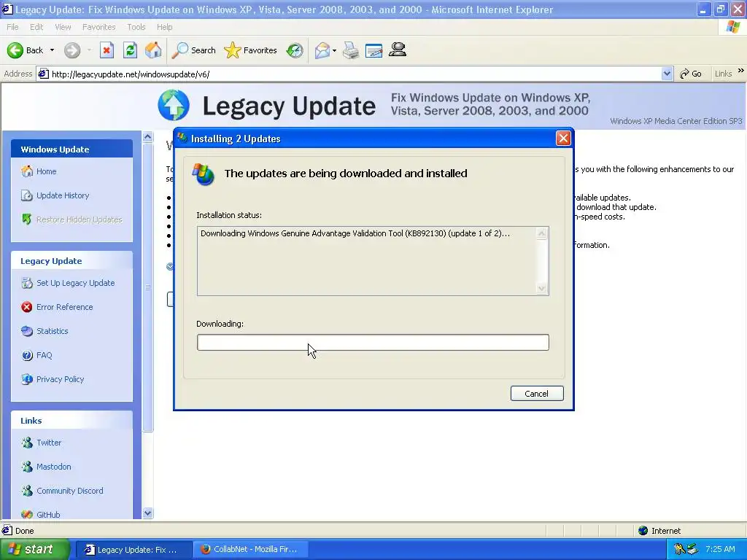Expand the Links toolbar chevron
The width and height of the screenshot is (747, 560).
[741, 71]
